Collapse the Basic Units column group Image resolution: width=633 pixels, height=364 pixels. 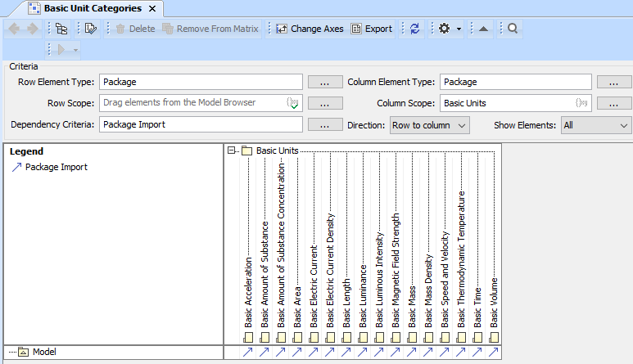[232, 151]
